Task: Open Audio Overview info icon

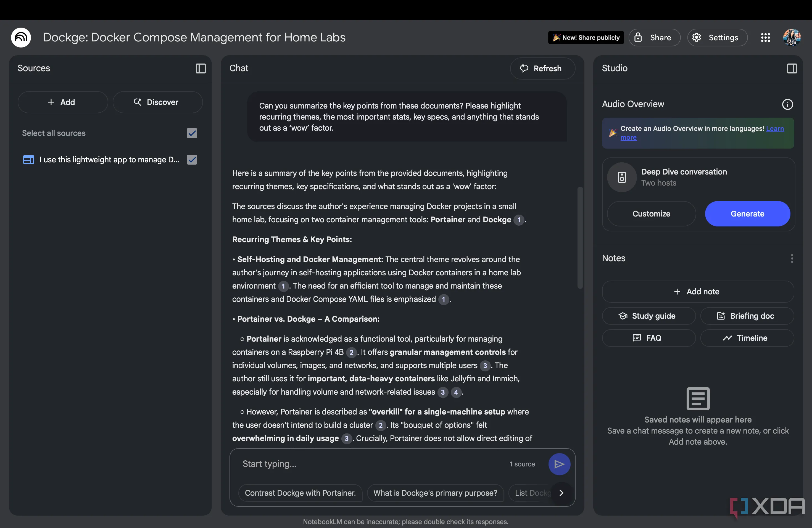Action: pos(787,104)
